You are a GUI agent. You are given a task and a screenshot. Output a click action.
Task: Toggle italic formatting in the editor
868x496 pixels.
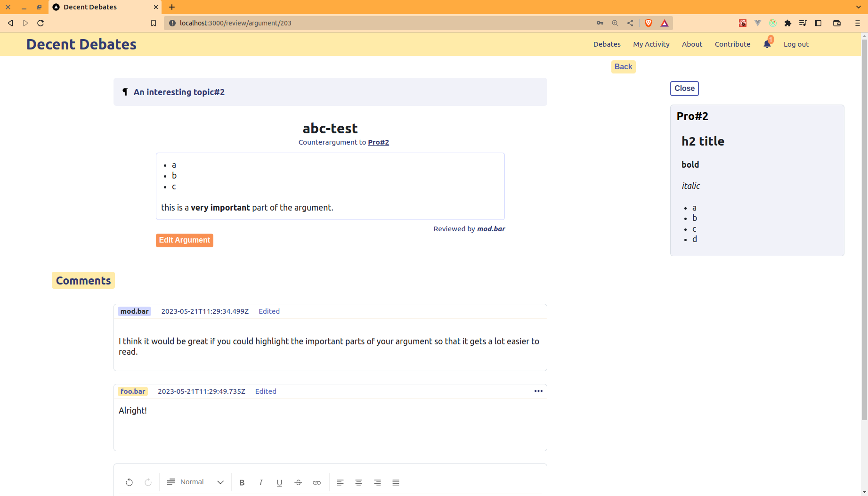pos(260,482)
